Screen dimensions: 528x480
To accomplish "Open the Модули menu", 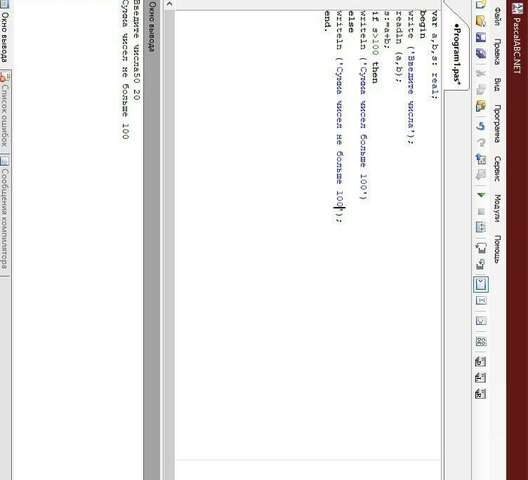I will click(x=497, y=208).
